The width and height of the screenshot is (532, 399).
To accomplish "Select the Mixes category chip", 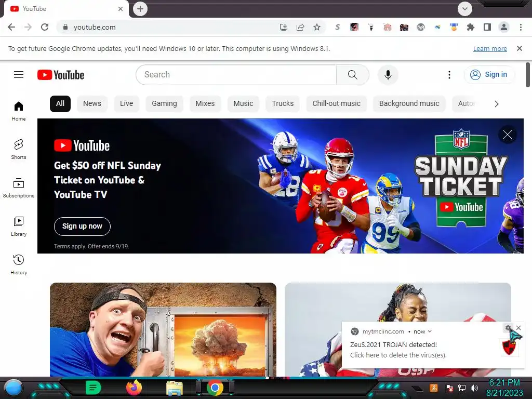I will pos(205,104).
